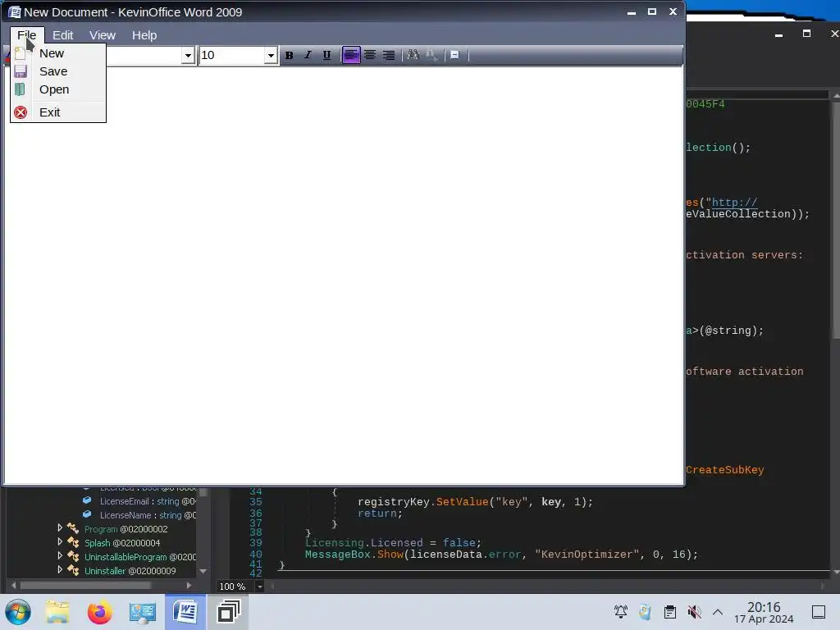
Task: Open the Edit menu
Action: [x=62, y=35]
